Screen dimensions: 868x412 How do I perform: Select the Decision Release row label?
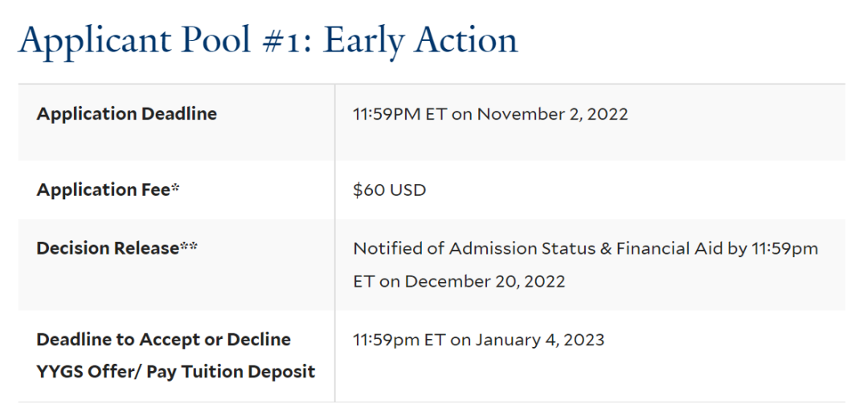tap(107, 248)
